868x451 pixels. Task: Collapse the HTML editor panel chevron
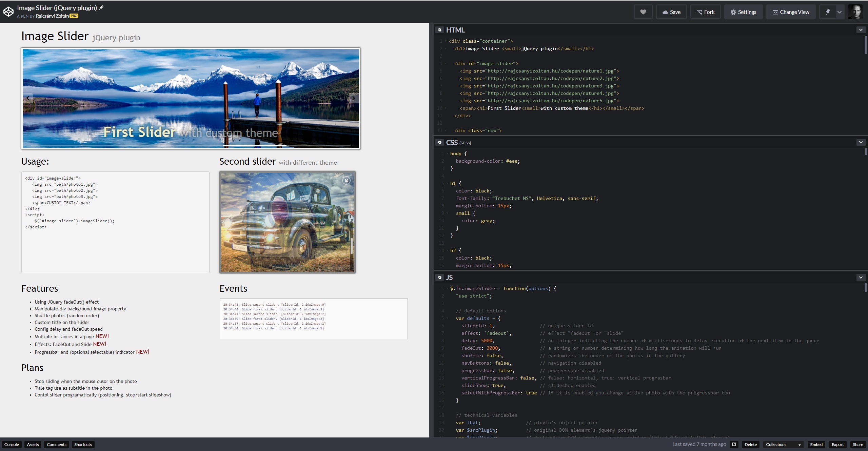(861, 30)
